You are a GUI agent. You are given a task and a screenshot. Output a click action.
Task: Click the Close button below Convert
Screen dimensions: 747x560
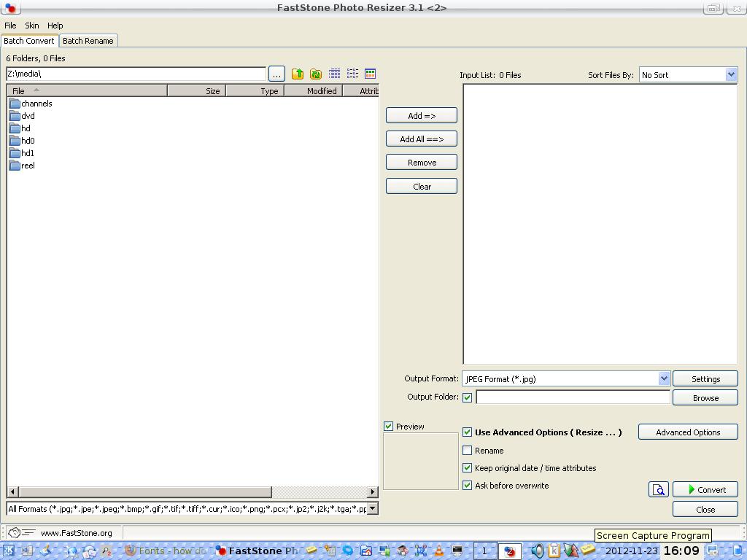click(x=705, y=510)
